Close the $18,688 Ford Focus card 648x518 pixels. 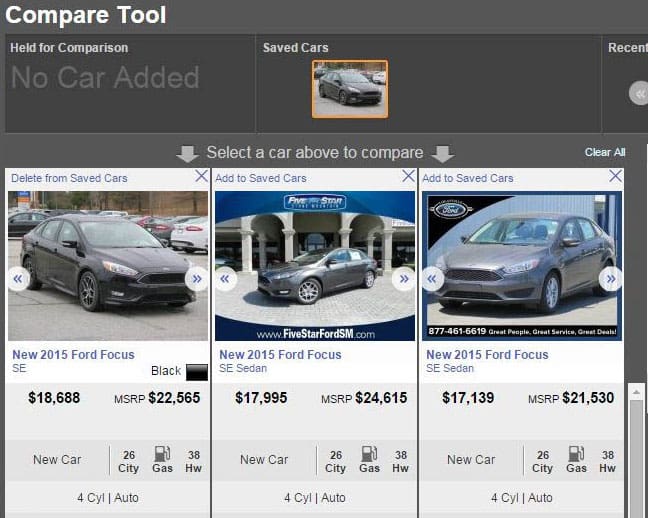coord(201,176)
